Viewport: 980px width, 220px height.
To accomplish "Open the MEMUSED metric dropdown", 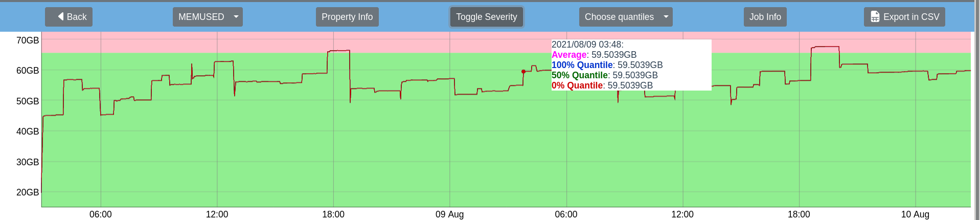I will pos(201,17).
